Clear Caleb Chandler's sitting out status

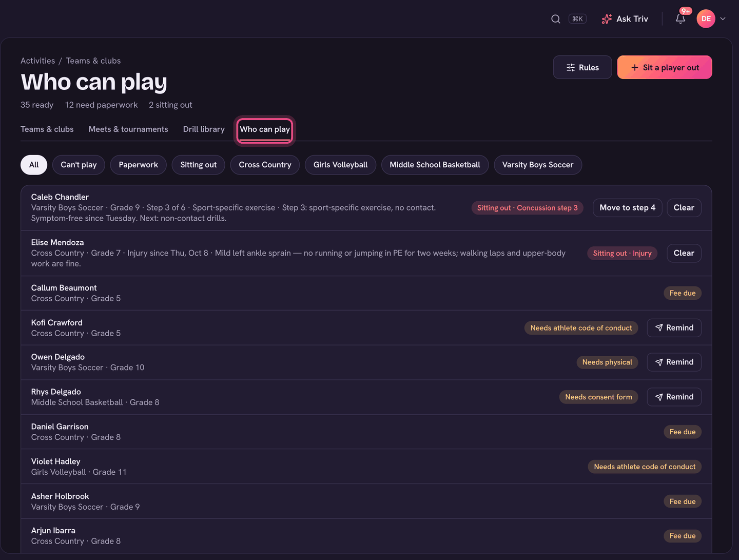(684, 208)
